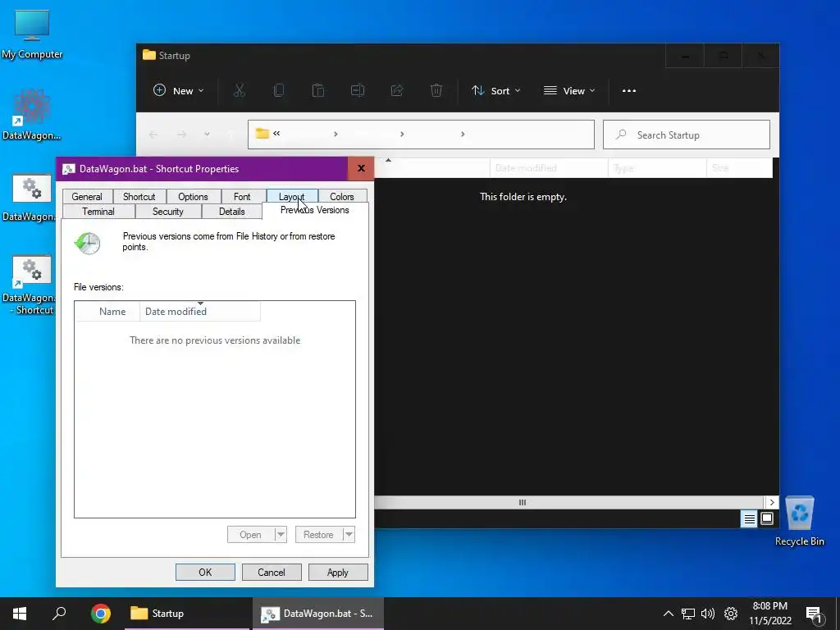Viewport: 840px width, 630px height.
Task: Close the DataWagon.bat Shortcut Properties dialog
Action: point(361,169)
